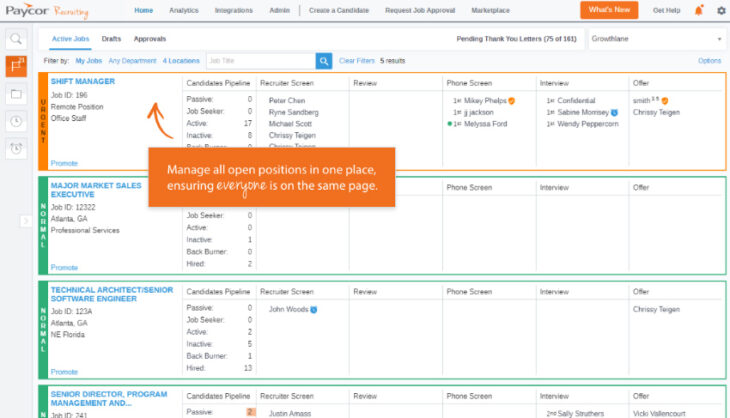This screenshot has width=730, height=418.
Task: Open the Any Department filter
Action: pos(132,61)
